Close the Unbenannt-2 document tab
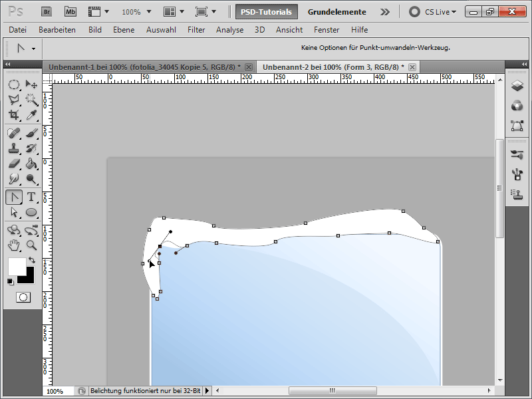532x399 pixels. tap(412, 67)
